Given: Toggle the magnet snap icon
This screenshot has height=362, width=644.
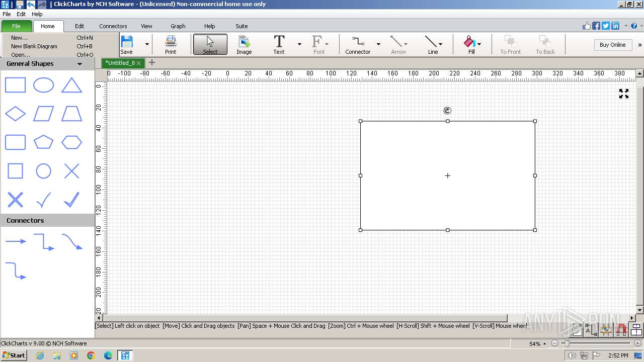Looking at the screenshot, I should pyautogui.click(x=621, y=330).
